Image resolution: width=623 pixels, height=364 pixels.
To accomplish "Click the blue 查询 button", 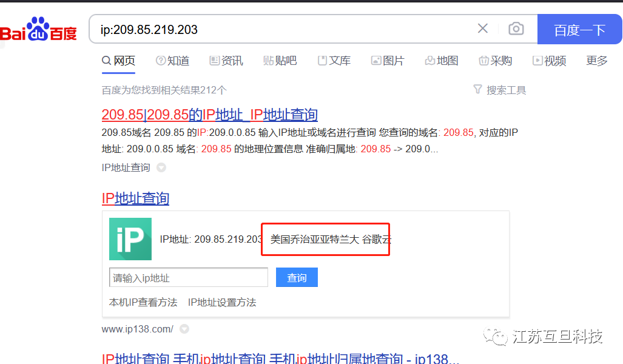I will pos(297,278).
